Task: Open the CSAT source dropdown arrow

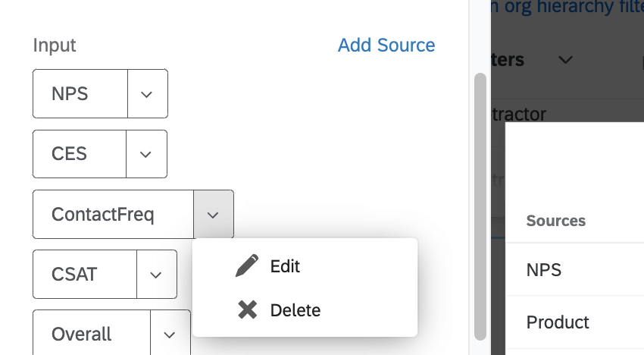Action: [156, 274]
